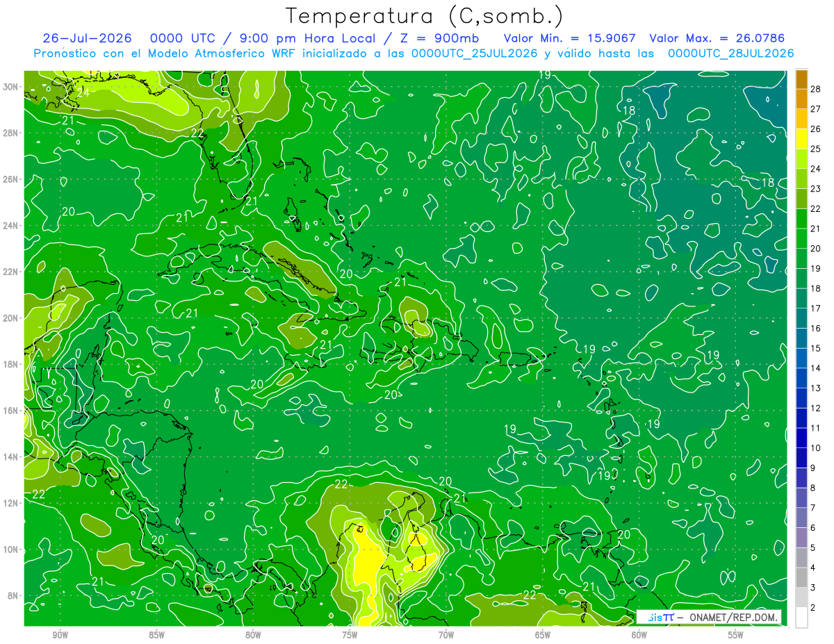
Task: Click the '12N' latitude label
Action: tap(12, 503)
